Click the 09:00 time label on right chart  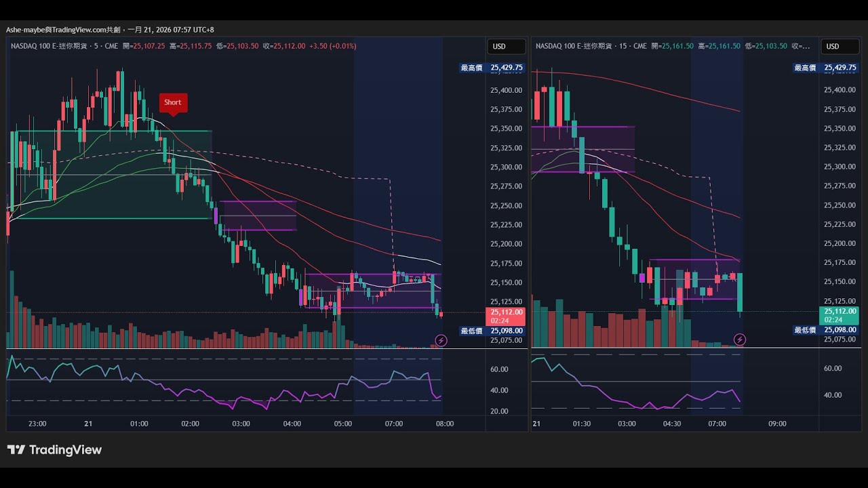click(777, 424)
